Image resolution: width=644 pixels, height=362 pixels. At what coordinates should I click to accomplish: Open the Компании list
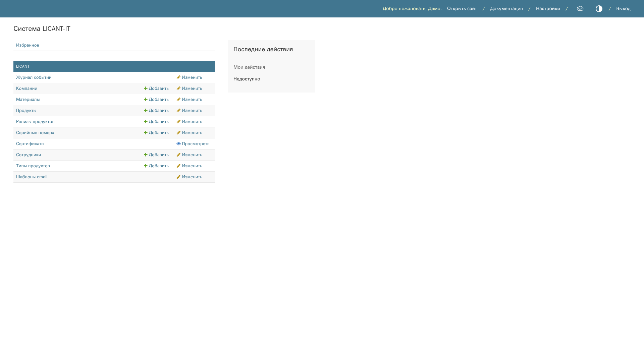tap(26, 88)
